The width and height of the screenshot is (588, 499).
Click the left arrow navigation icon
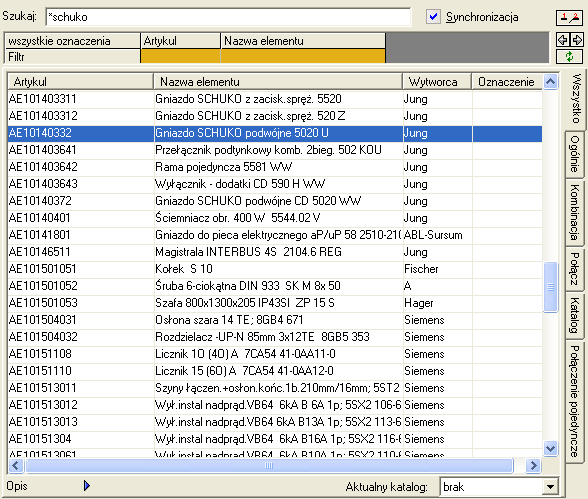pyautogui.click(x=562, y=40)
